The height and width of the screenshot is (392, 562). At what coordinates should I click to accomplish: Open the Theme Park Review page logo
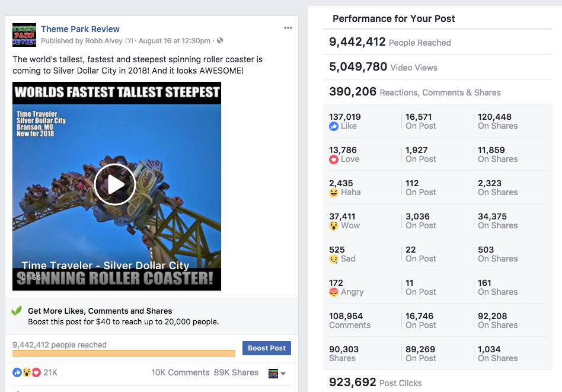click(x=24, y=35)
